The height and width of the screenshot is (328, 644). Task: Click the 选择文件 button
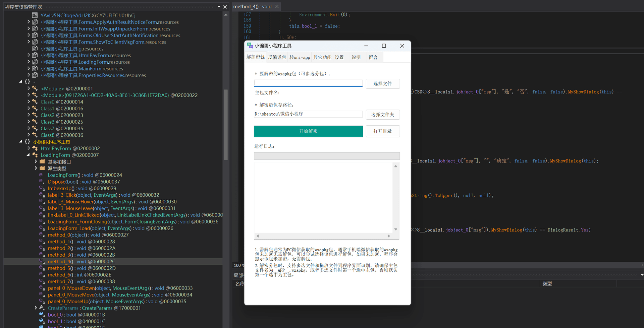(x=382, y=83)
